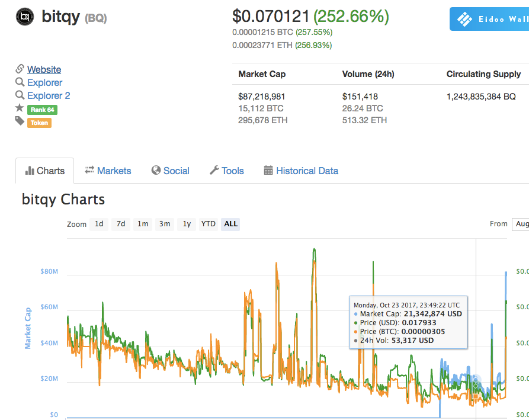Open the Eidoo Wallet banner
This screenshot has width=529, height=420.
tap(489, 19)
